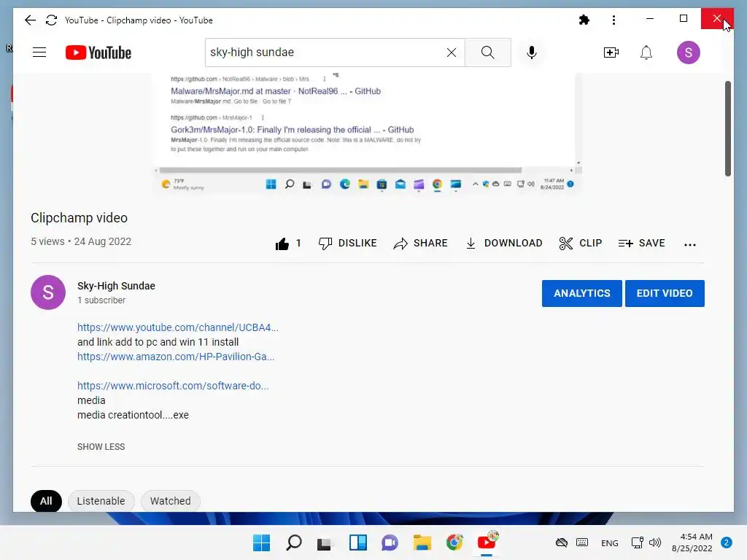Download the video
The width and height of the screenshot is (747, 560).
[x=504, y=244]
